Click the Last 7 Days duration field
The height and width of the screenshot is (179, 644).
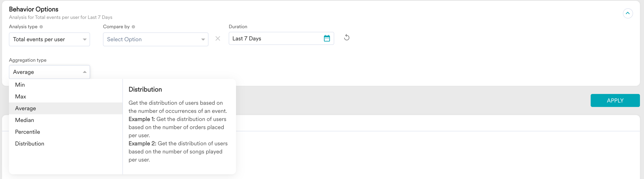tap(275, 39)
